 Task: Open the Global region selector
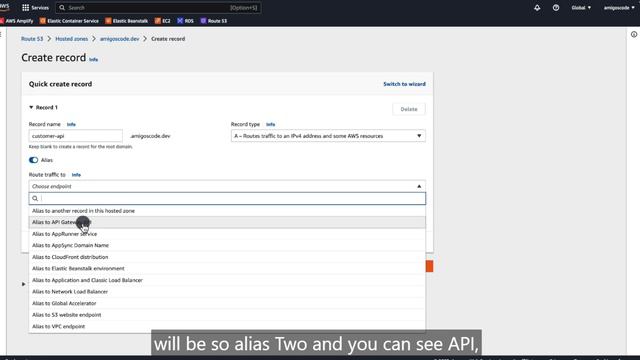(581, 7)
